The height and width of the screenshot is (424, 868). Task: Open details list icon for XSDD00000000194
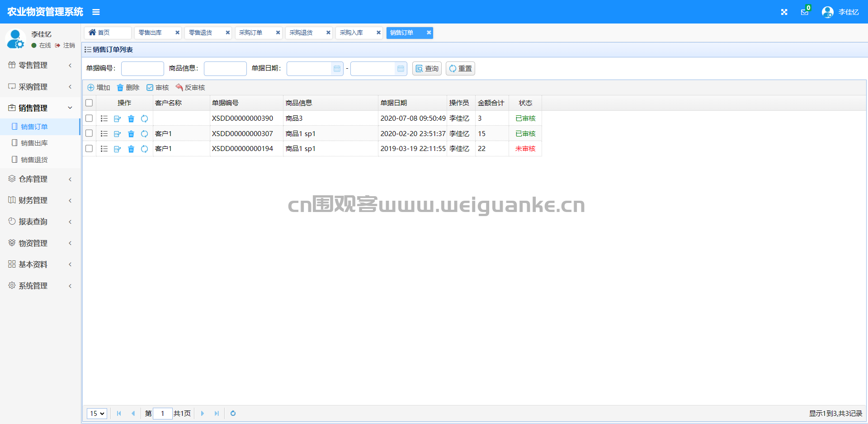click(104, 149)
